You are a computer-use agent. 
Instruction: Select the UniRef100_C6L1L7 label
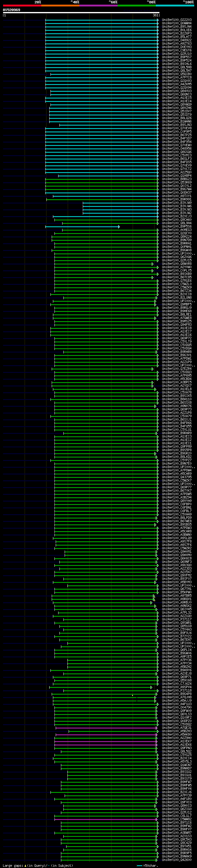pos(177,816)
